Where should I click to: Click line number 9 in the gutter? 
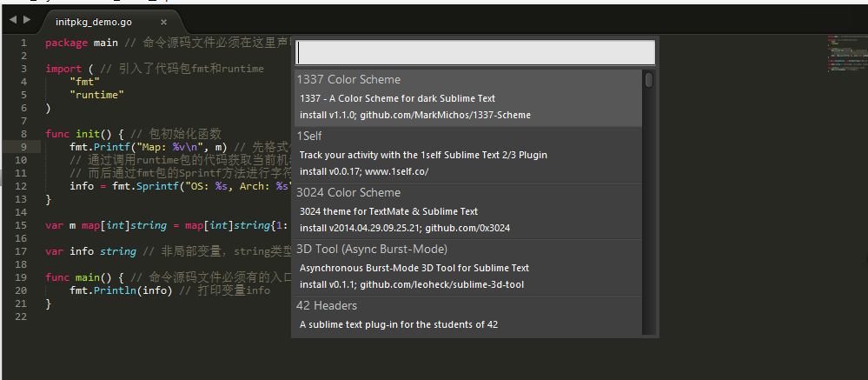tap(24, 147)
